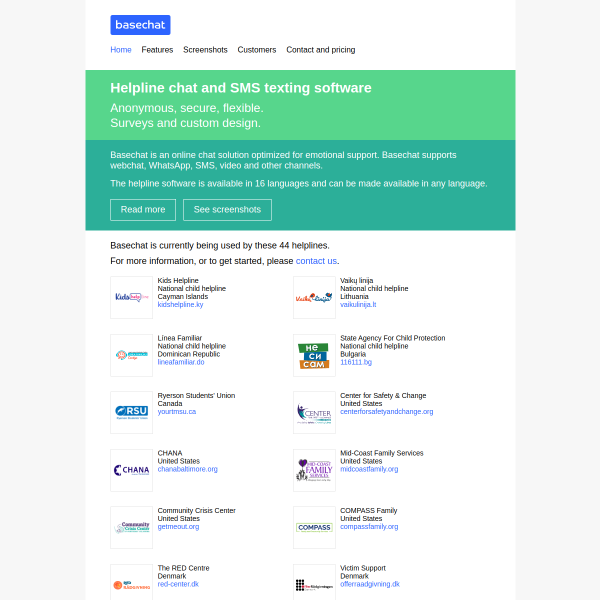Open the centerforsafetyandchange.org link

click(386, 412)
